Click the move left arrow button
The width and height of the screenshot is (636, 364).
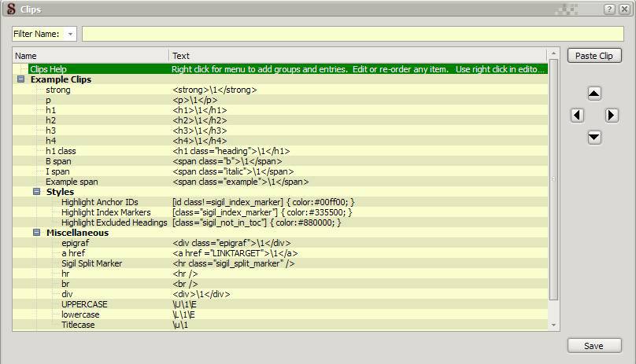577,116
